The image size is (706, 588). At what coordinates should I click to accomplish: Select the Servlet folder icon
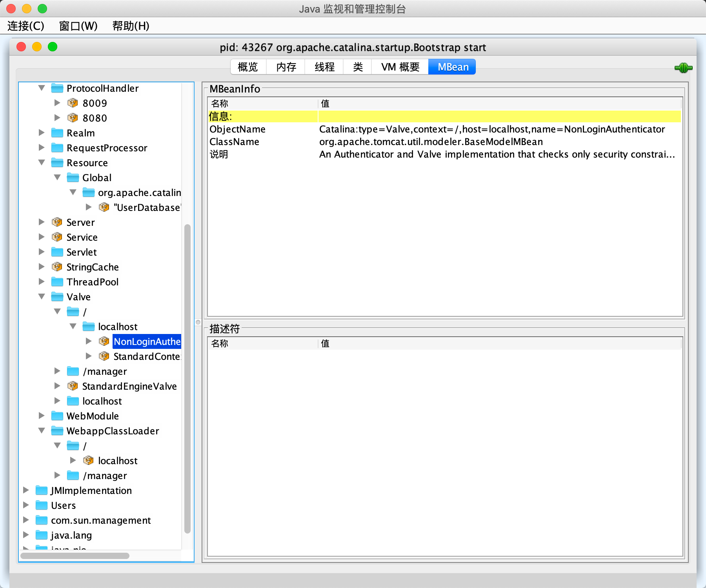coord(57,252)
